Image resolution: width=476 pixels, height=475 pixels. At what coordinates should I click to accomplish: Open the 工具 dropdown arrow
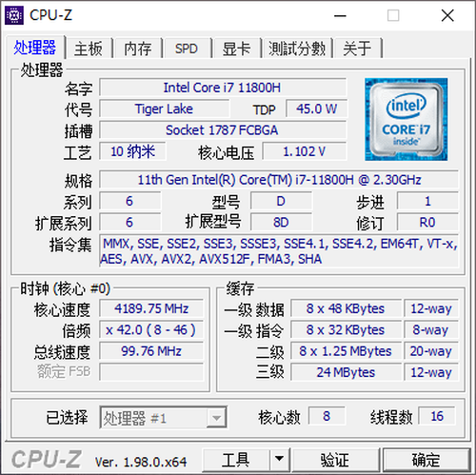pyautogui.click(x=279, y=460)
